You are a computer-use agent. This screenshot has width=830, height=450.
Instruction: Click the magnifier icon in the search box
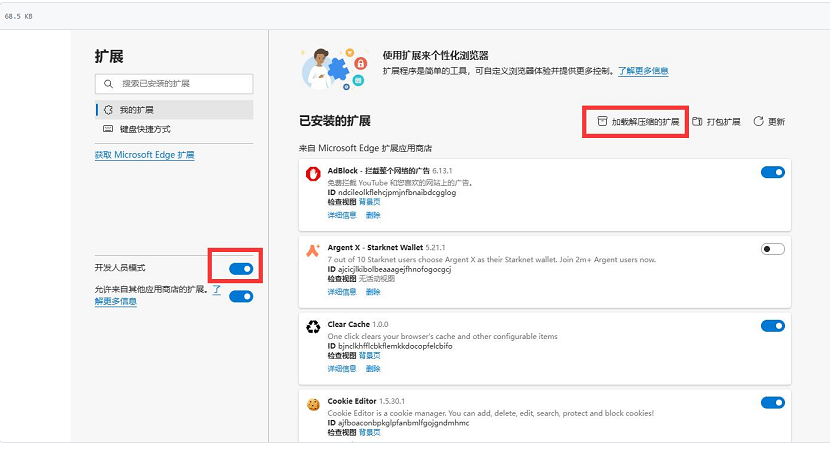coord(108,84)
